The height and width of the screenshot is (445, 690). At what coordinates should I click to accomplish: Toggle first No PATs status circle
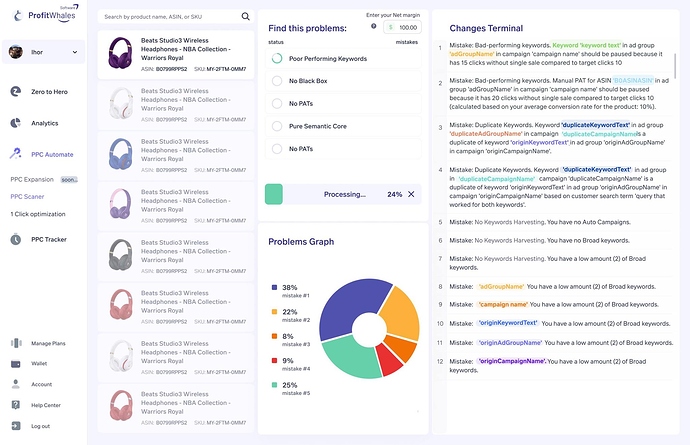[x=277, y=103]
